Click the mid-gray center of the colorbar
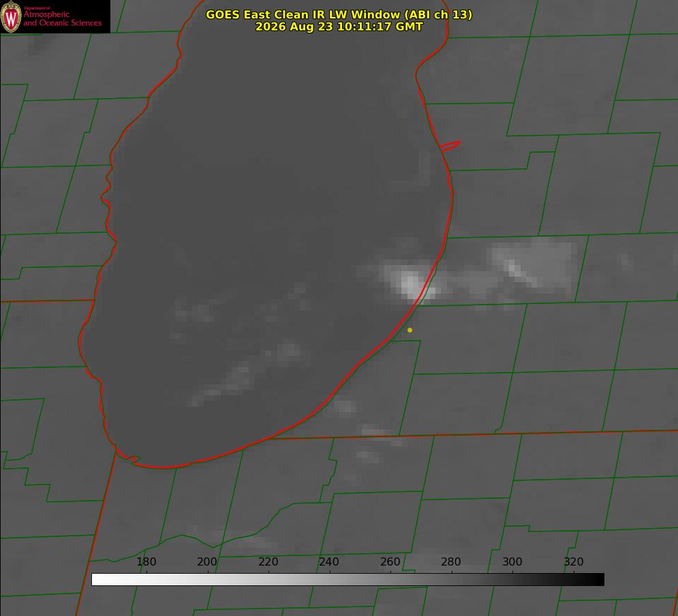The image size is (678, 616). (x=348, y=579)
